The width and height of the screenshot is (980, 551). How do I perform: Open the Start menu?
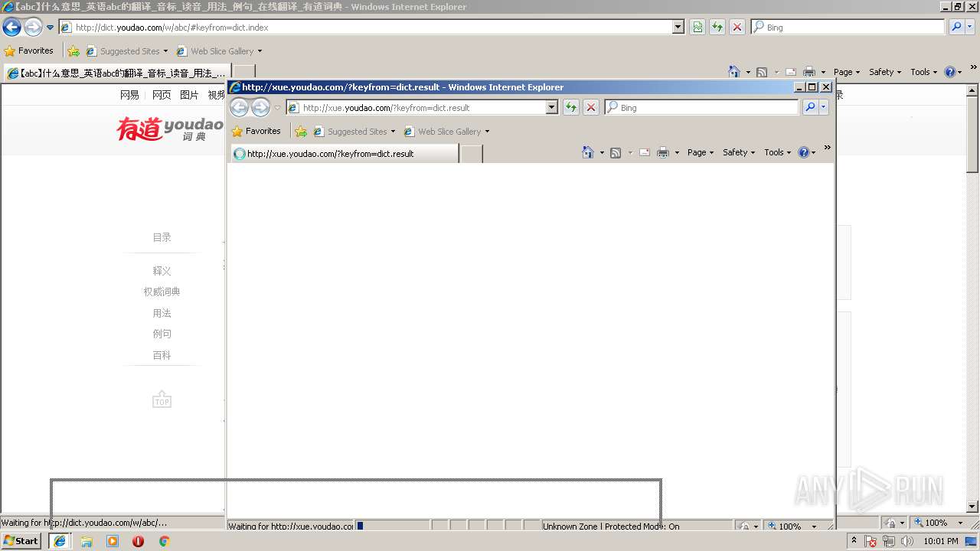(x=21, y=541)
